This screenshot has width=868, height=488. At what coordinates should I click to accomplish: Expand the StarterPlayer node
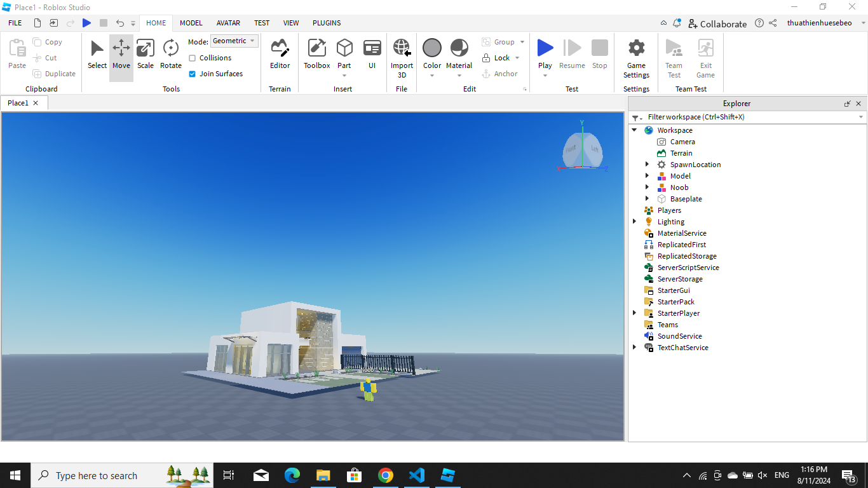(634, 313)
